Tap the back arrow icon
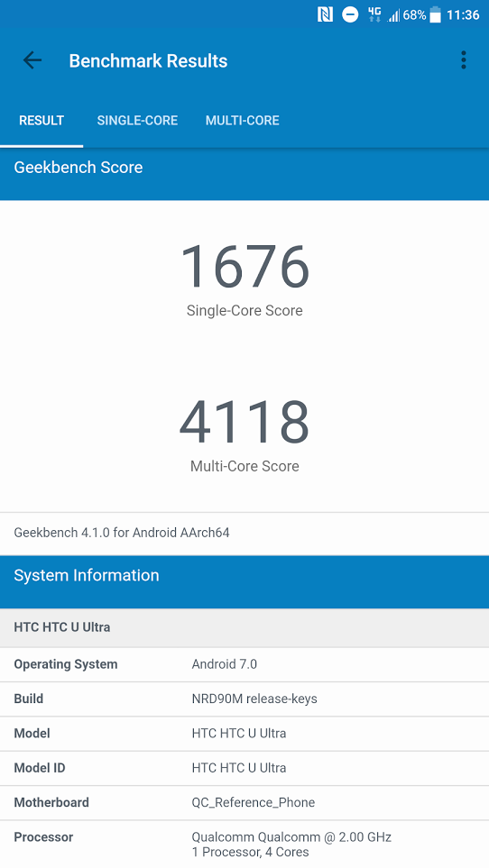This screenshot has height=868, width=489. point(32,60)
